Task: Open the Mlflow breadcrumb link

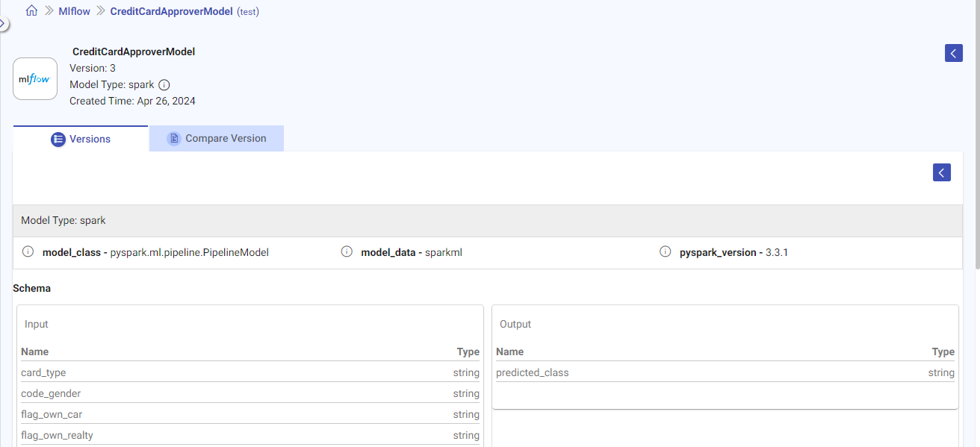Action: click(x=74, y=10)
